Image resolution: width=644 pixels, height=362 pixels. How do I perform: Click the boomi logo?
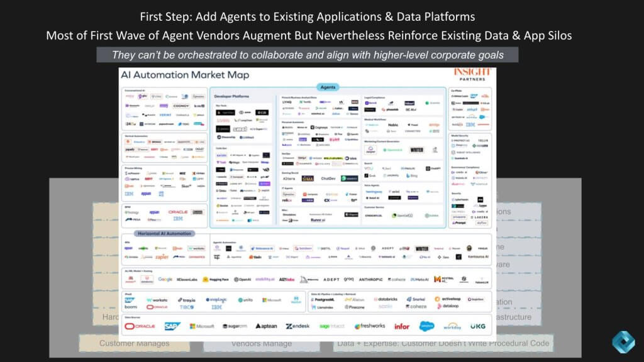tap(131, 307)
